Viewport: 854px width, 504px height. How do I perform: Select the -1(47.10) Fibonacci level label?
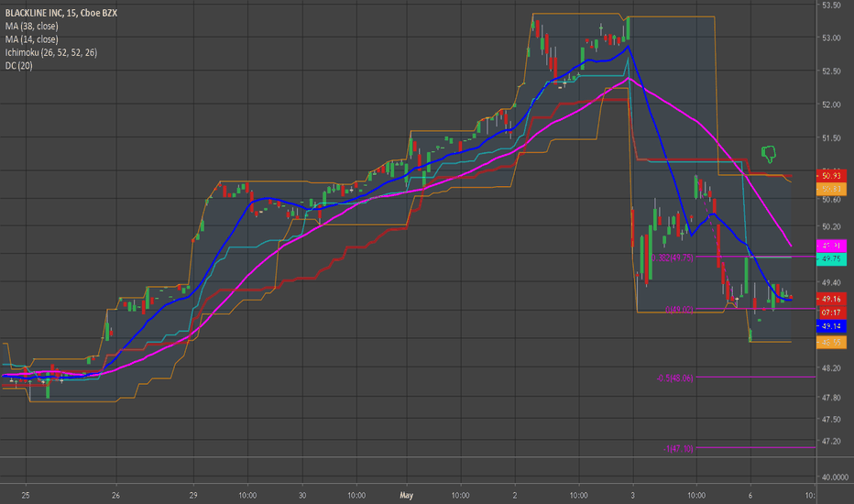(678, 448)
